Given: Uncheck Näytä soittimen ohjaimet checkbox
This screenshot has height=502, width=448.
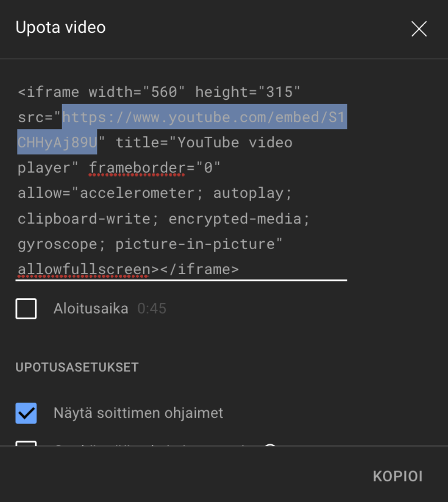Looking at the screenshot, I should click(26, 413).
